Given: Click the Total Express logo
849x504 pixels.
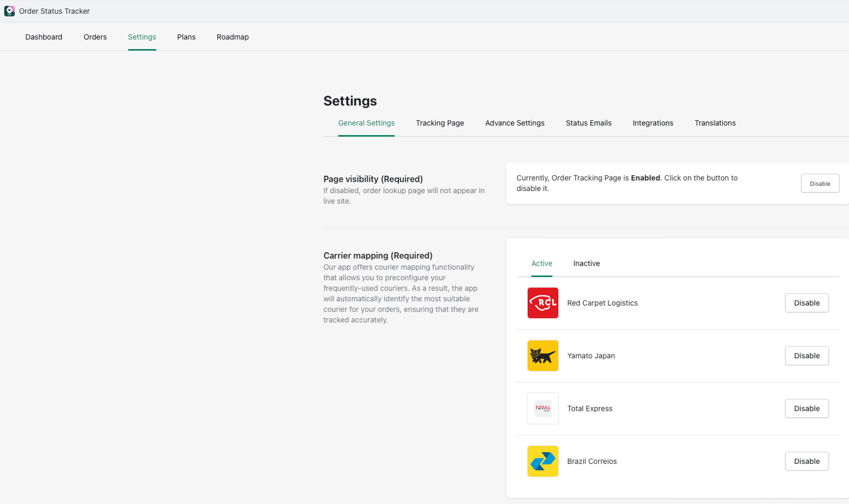Looking at the screenshot, I should [x=542, y=408].
